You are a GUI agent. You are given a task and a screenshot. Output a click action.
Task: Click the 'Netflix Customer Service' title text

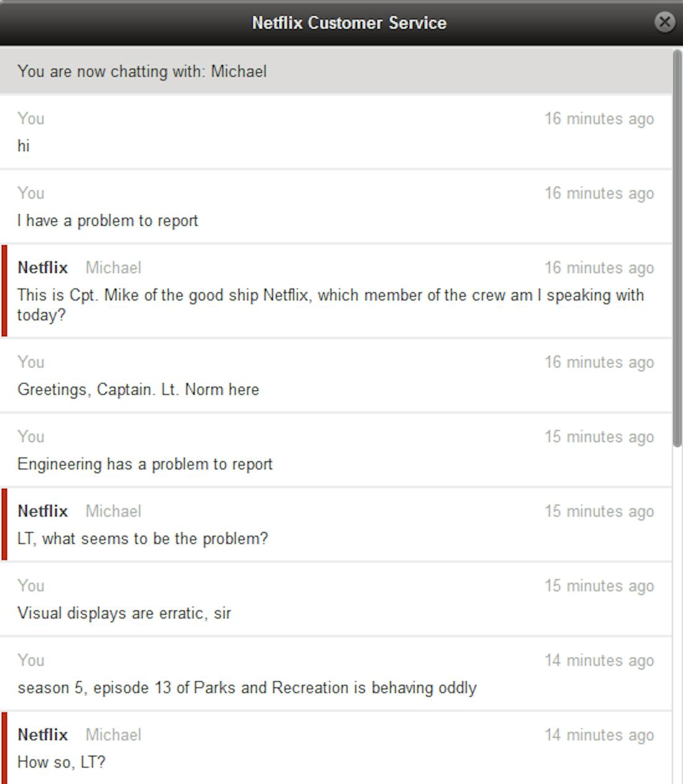(x=349, y=23)
